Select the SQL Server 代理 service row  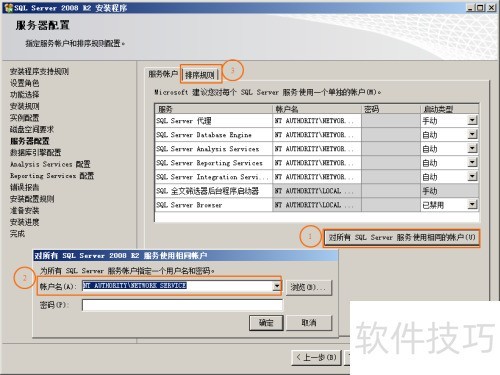tap(214, 121)
